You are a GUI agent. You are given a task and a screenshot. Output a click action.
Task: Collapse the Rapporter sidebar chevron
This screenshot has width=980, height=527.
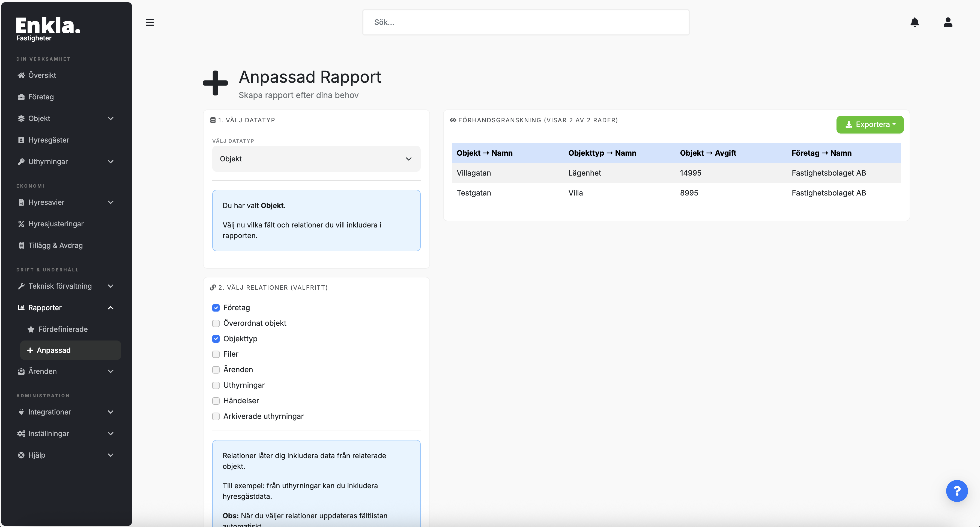[x=111, y=308]
